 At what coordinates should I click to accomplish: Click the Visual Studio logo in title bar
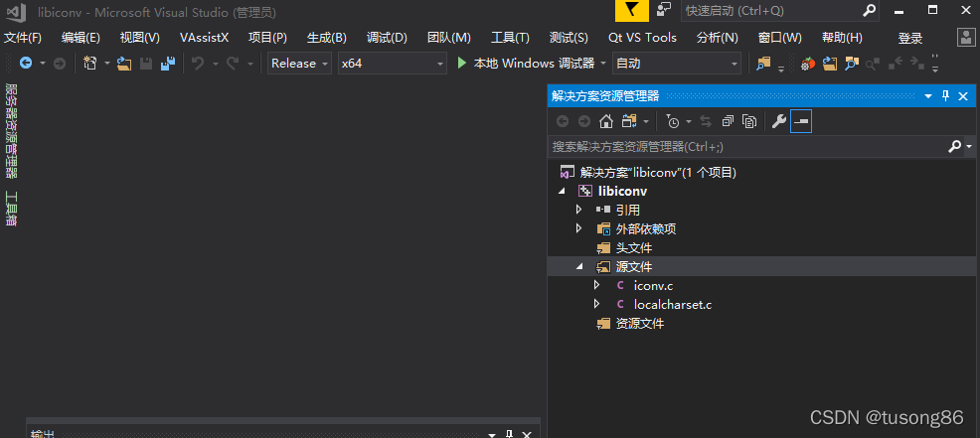[16, 11]
